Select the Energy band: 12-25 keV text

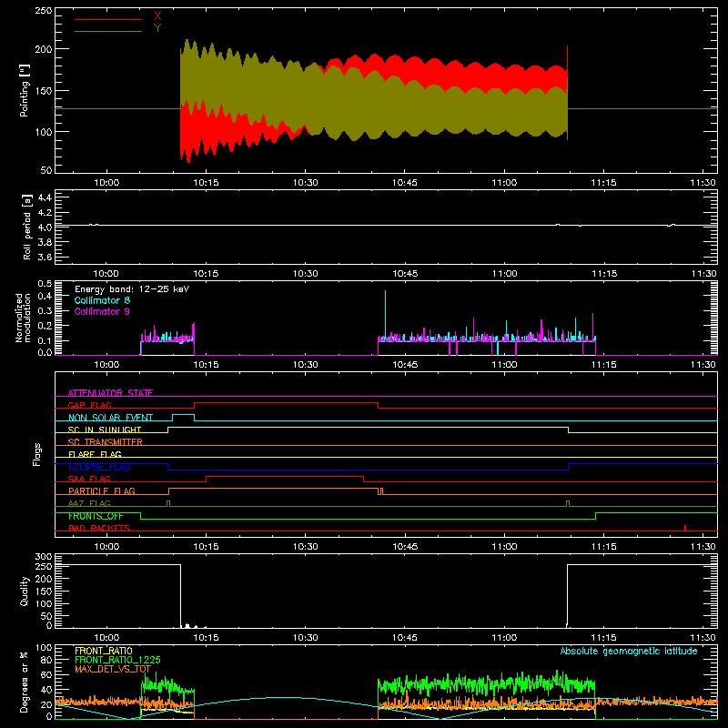132,289
